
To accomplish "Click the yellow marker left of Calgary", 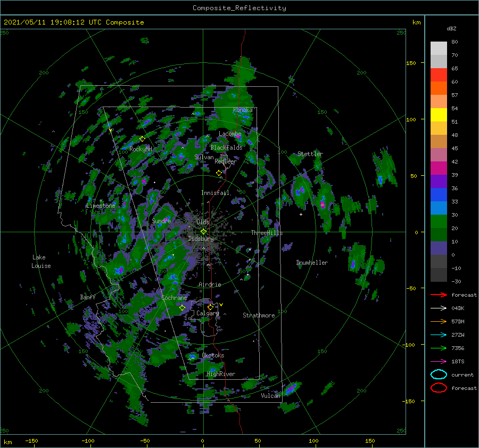I will click(183, 308).
